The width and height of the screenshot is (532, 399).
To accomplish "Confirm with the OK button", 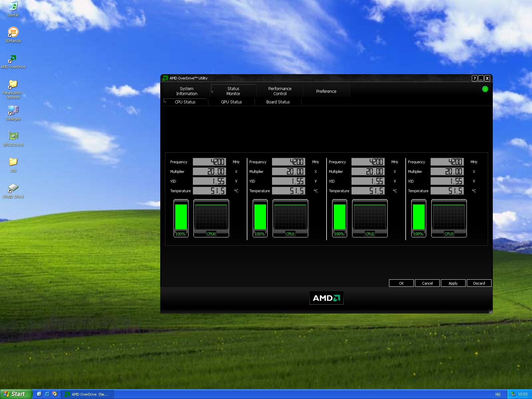I will [x=401, y=283].
